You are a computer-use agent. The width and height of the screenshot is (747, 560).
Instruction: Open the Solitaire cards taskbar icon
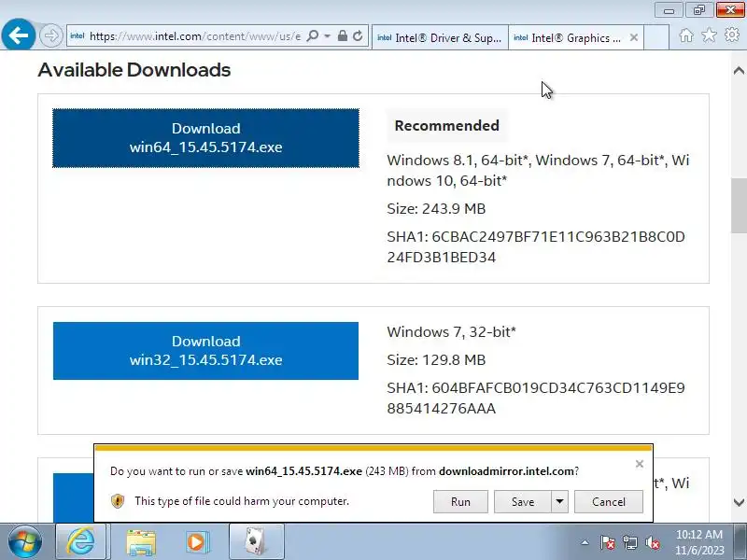[x=256, y=542]
